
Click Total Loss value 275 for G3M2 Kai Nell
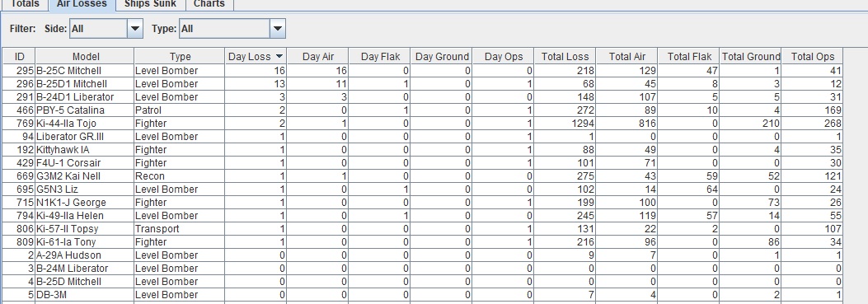tap(565, 176)
